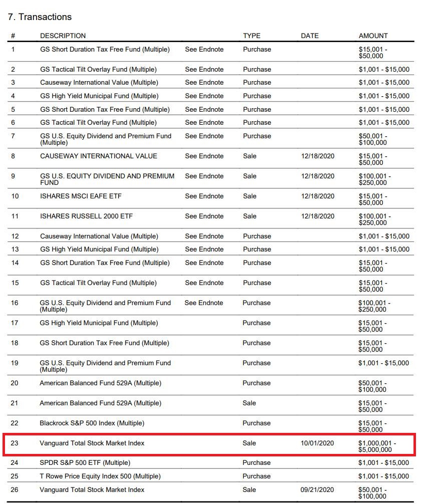Image resolution: width=431 pixels, height=504 pixels.
Task: Click the Sale type in row 10
Action: click(x=250, y=196)
